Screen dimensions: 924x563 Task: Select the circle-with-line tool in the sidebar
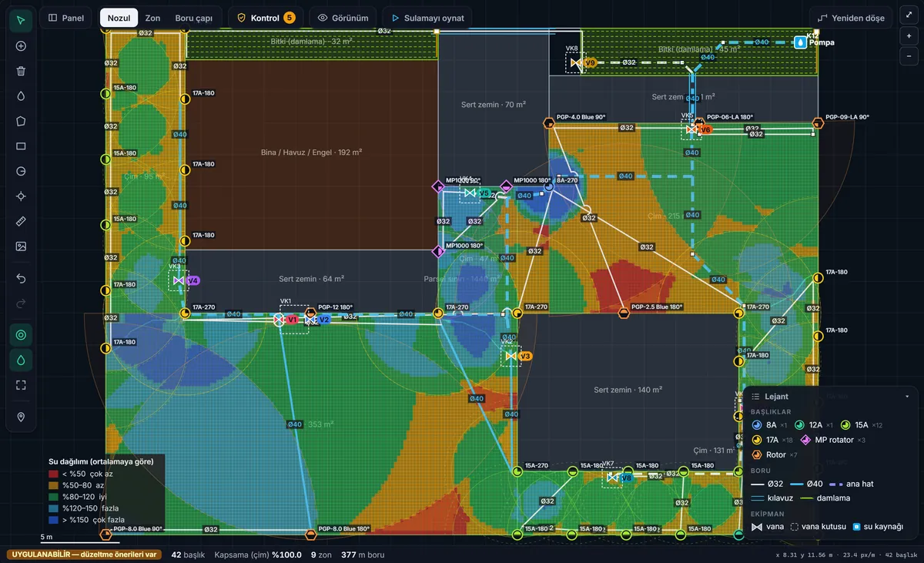coord(21,171)
